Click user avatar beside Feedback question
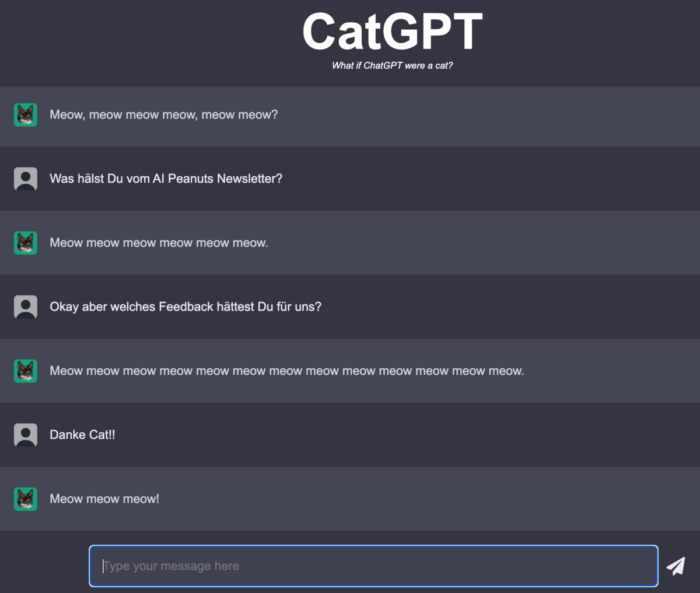700x593 pixels. [x=26, y=307]
